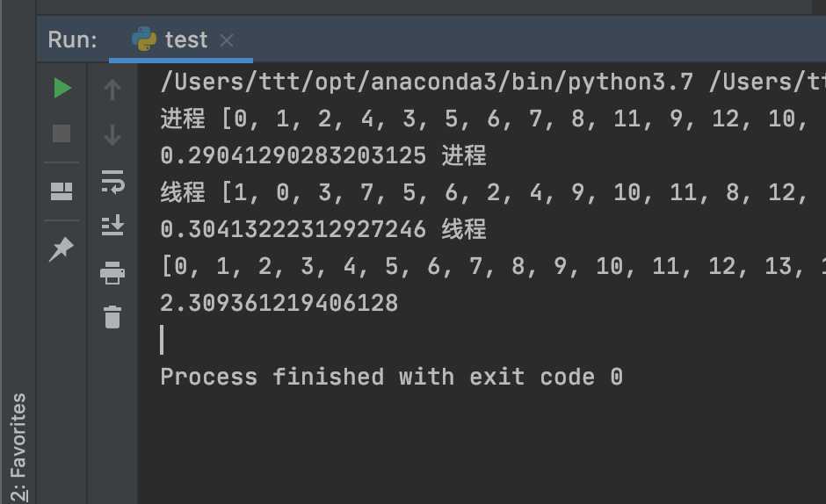The height and width of the screenshot is (504, 826).
Task: Click the green Rerun button
Action: pos(62,88)
